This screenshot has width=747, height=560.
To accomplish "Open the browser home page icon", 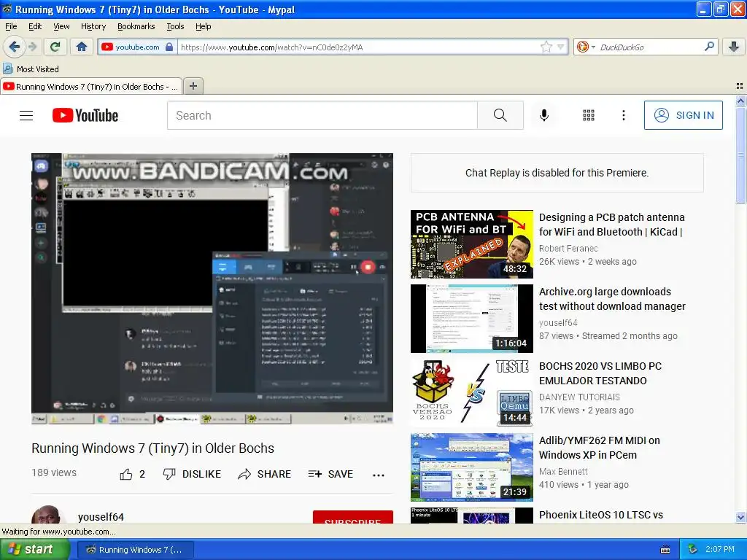I will click(82, 47).
